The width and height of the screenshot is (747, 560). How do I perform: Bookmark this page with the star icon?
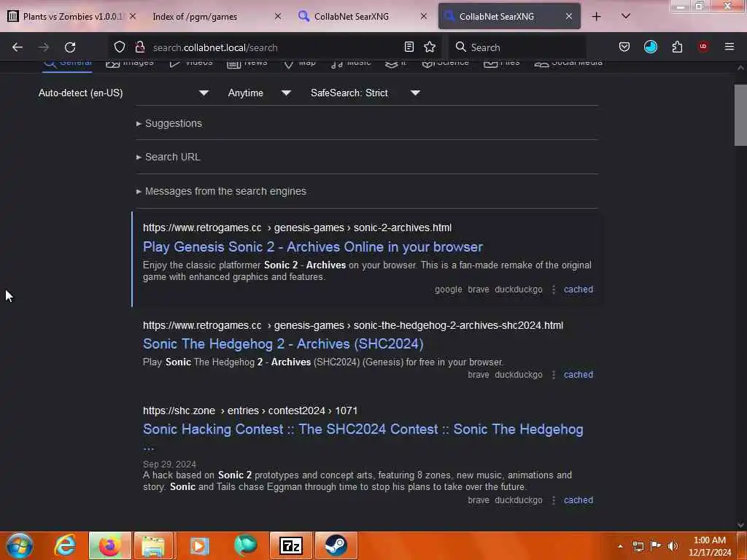430,47
